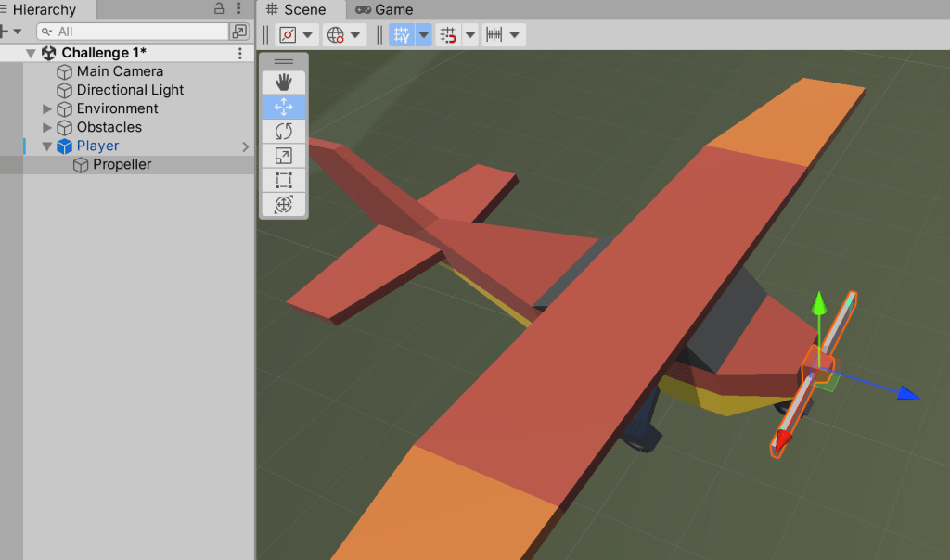Select the Rect tool
This screenshot has height=560, width=950.
(284, 180)
